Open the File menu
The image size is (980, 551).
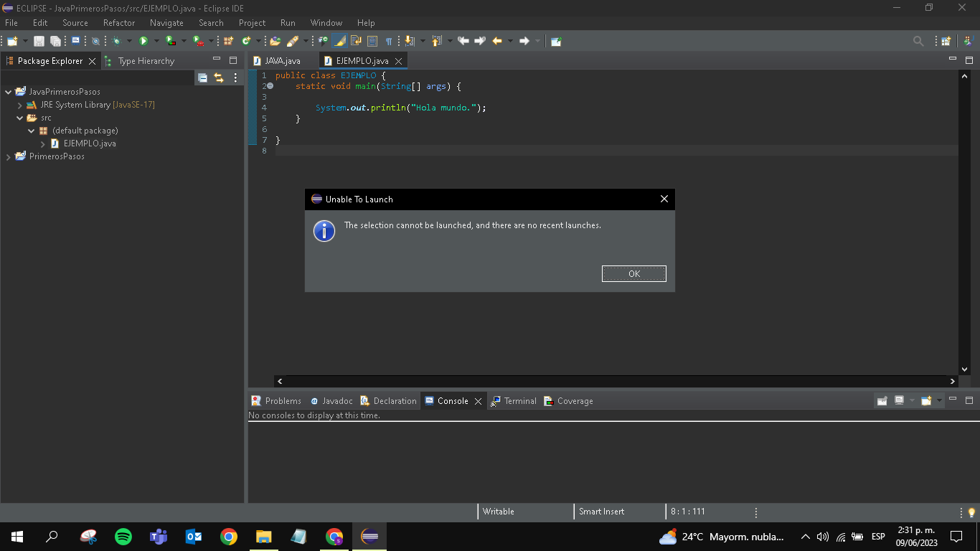11,23
